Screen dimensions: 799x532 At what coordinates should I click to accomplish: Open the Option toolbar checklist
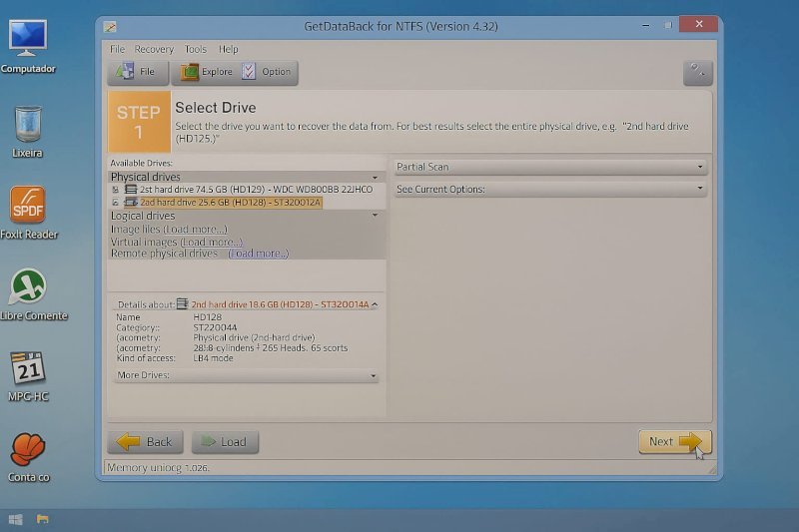[x=267, y=72]
